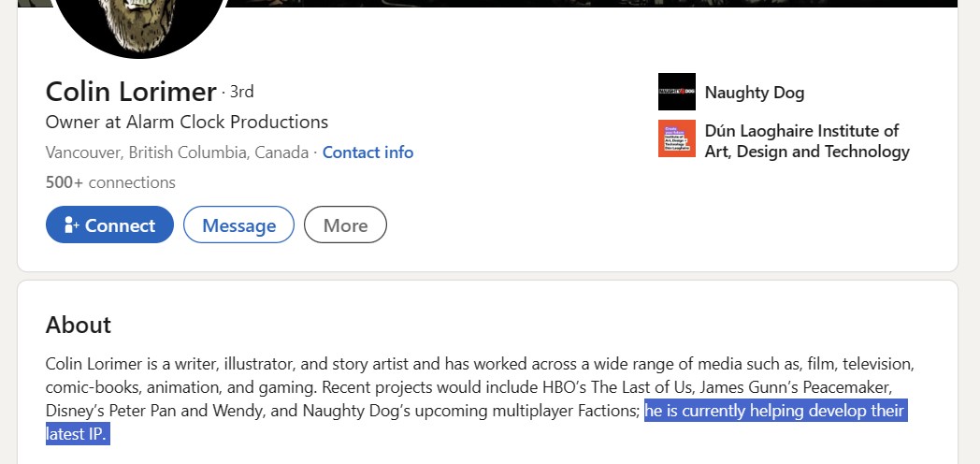
Task: Click the About section heading
Action: pos(79,326)
